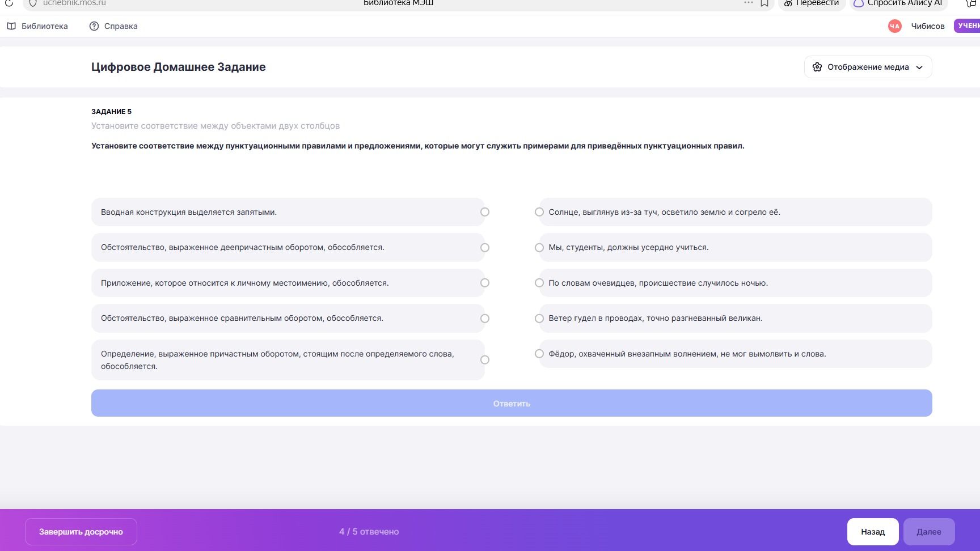Screen dimensions: 980x551
Task: Click the Ветер гудел в проводах card
Action: point(736,318)
